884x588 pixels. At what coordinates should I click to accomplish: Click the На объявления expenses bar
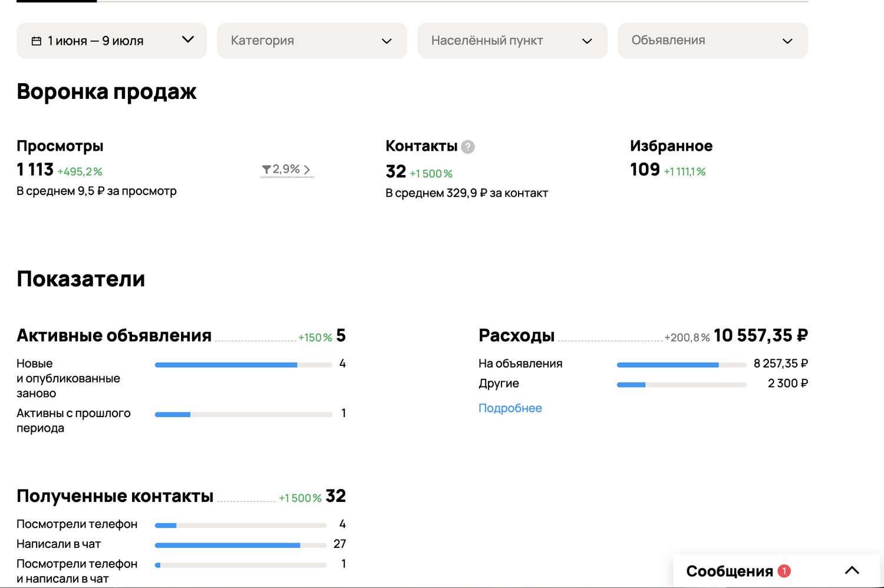[682, 365]
